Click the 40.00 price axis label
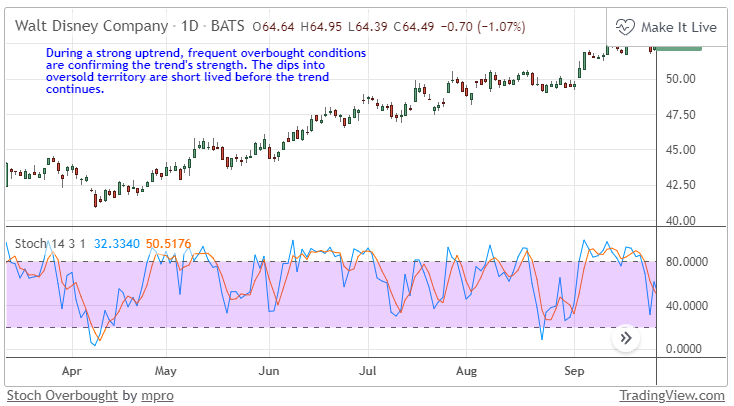Viewport: 734px width, 406px height. point(681,220)
